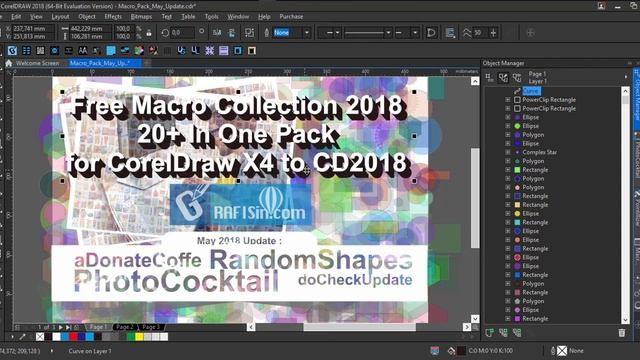The height and width of the screenshot is (360, 640).
Task: Click the plus button after smoothness field
Action: point(493,33)
